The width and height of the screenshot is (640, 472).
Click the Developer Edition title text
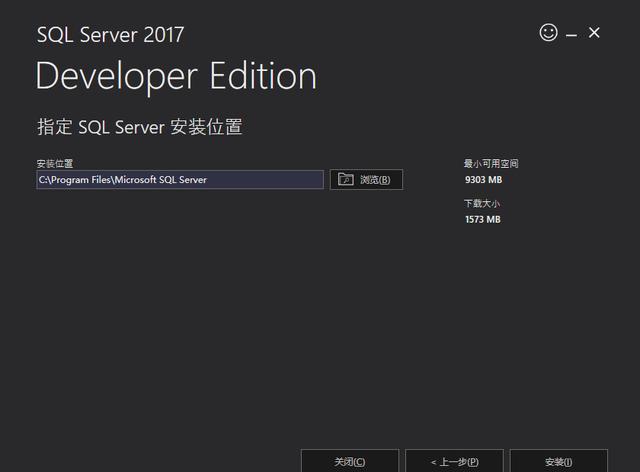click(176, 77)
